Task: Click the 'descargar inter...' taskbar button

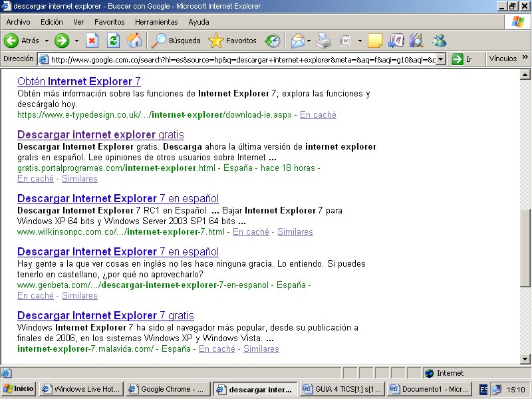Action: 255,390
